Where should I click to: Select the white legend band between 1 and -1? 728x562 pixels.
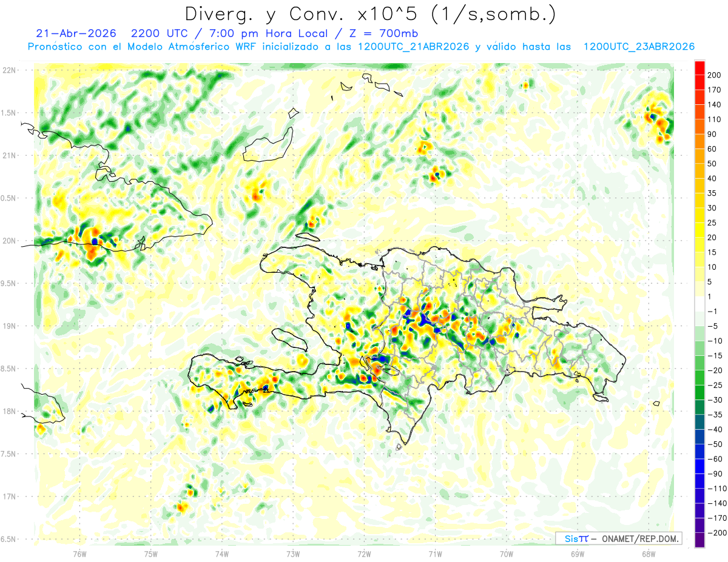pos(699,304)
